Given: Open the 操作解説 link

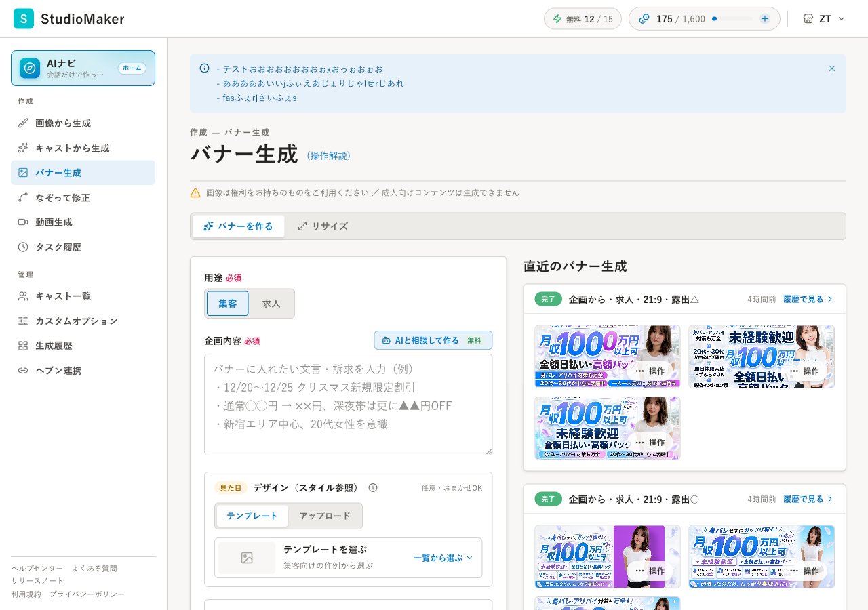Looking at the screenshot, I should click(x=329, y=156).
